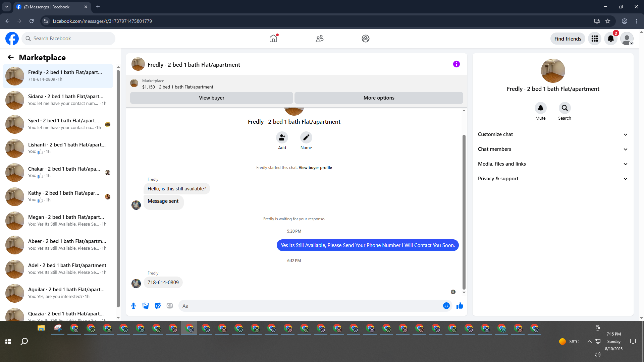Open the GIF picker icon

(170, 306)
